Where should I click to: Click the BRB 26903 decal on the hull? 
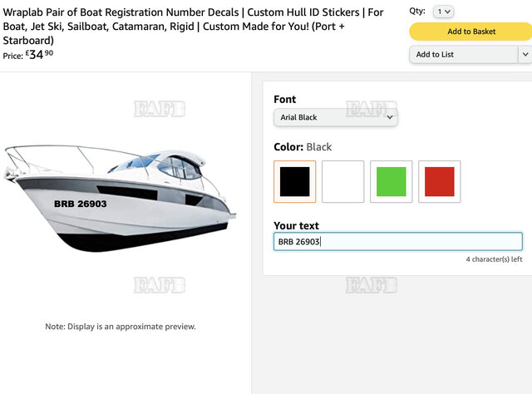click(x=81, y=204)
